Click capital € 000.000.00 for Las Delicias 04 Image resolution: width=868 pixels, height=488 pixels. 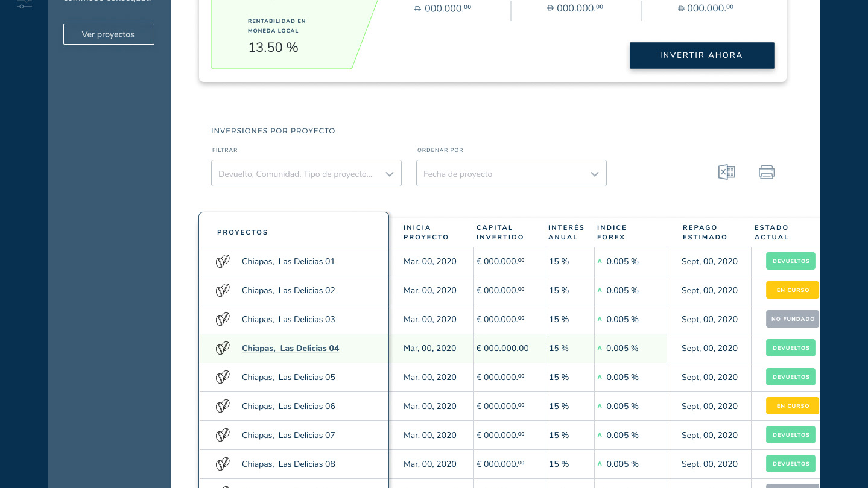(x=502, y=348)
